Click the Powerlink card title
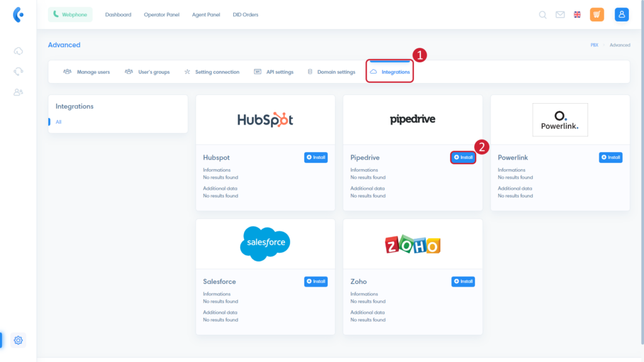Image resolution: width=644 pixels, height=362 pixels. 513,158
